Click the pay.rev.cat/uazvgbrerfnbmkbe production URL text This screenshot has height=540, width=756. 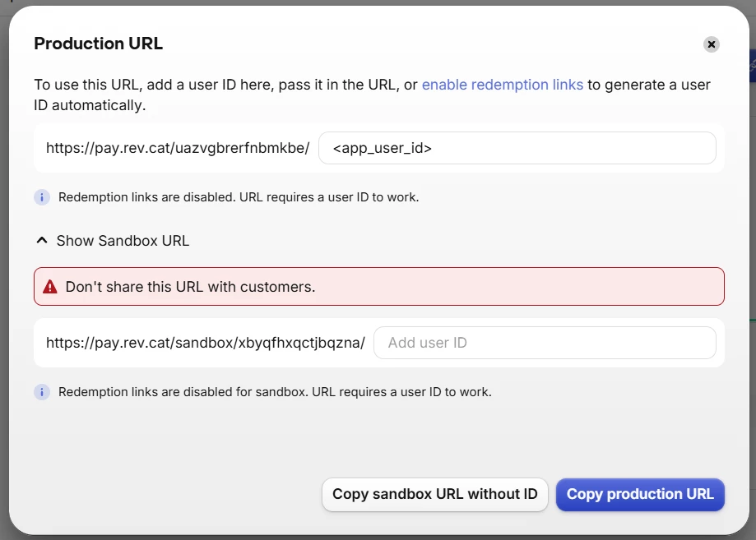(x=178, y=148)
